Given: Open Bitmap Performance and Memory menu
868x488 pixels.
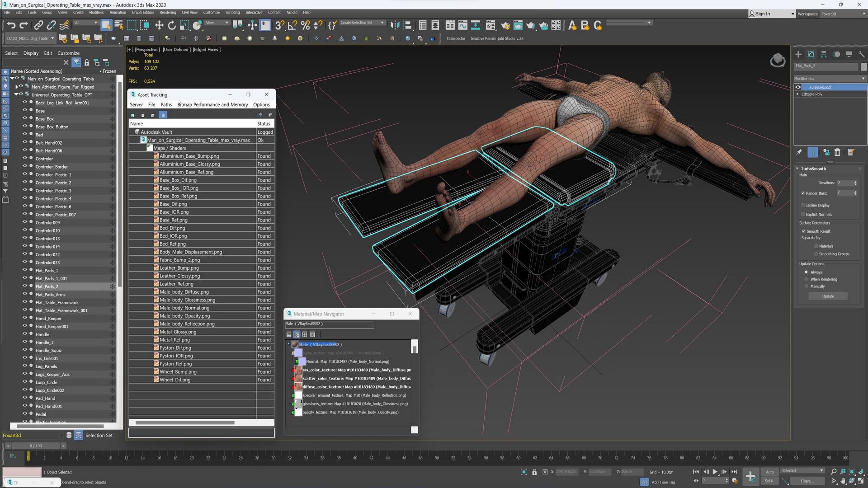Looking at the screenshot, I should coord(212,104).
